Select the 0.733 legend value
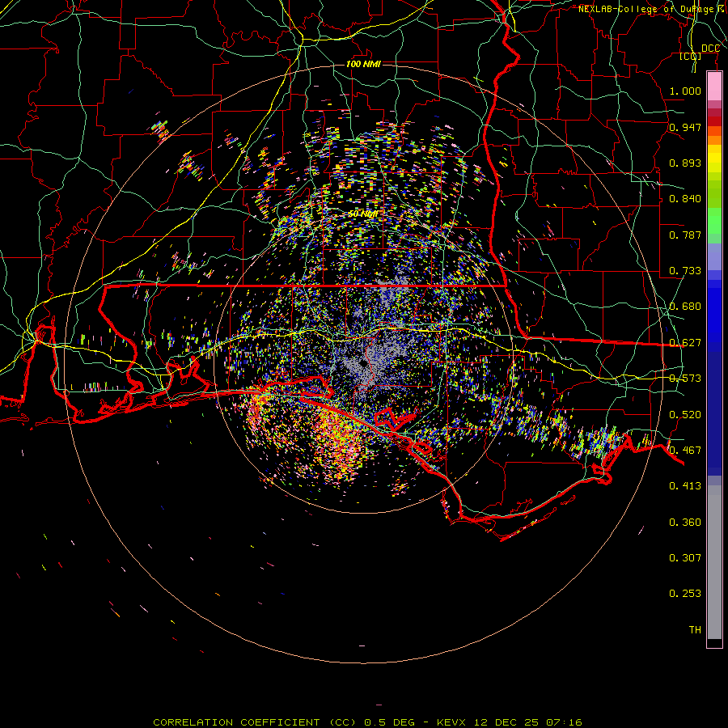Image resolution: width=728 pixels, height=728 pixels. pyautogui.click(x=685, y=271)
